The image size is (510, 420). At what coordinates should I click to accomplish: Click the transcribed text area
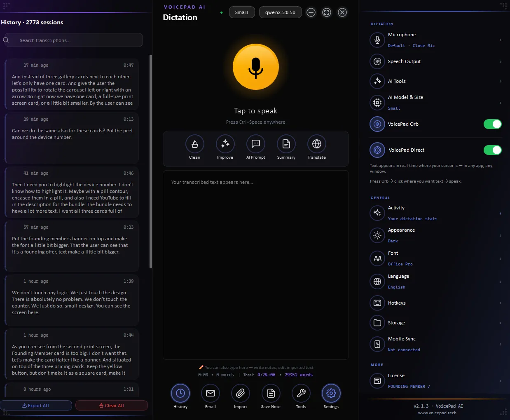tap(255, 265)
